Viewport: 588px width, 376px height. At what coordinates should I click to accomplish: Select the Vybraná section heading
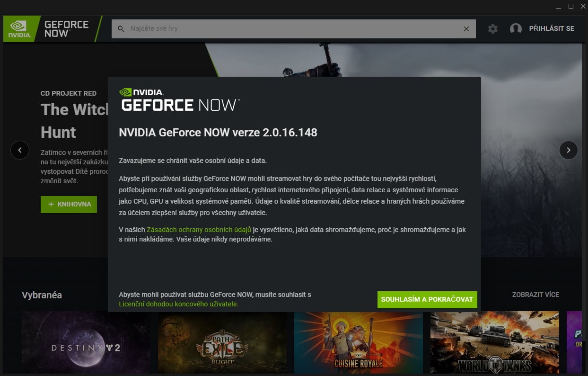42,295
